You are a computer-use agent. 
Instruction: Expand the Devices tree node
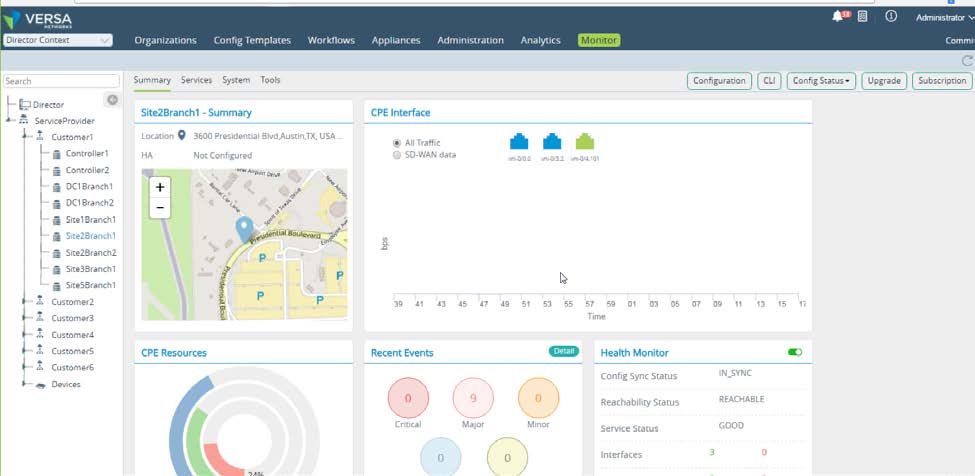pyautogui.click(x=24, y=384)
